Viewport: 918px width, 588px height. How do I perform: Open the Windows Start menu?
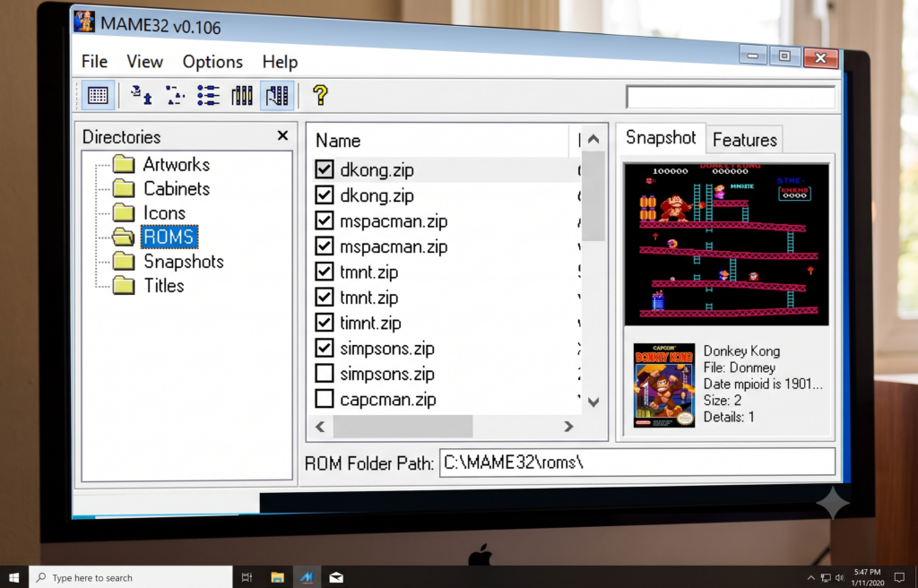point(14,577)
